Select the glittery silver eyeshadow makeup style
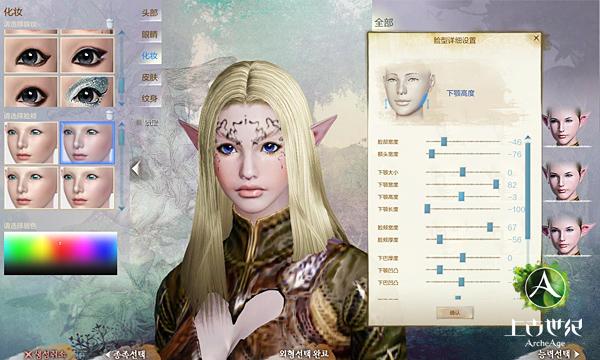Screen dimensions: 600x360 tap(87, 91)
